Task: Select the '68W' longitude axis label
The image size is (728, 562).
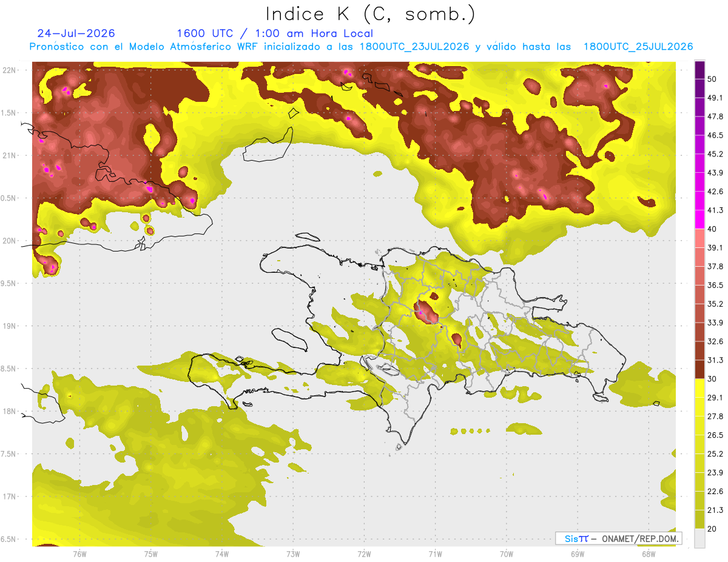Action: pyautogui.click(x=649, y=554)
